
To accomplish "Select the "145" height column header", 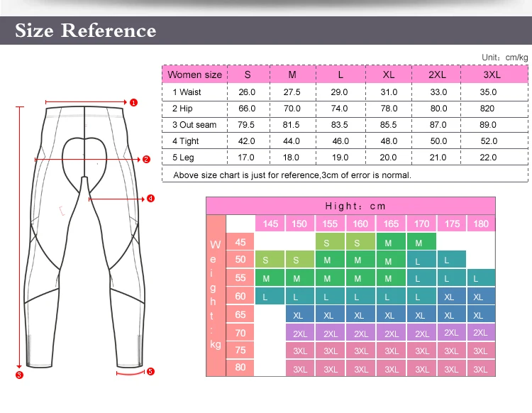I will click(270, 224).
